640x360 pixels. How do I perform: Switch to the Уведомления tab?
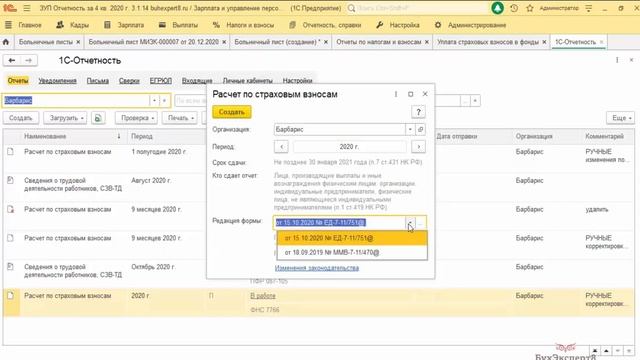(58, 81)
